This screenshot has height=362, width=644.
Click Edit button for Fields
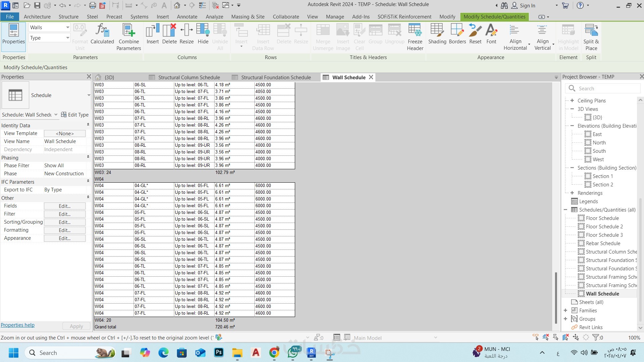coord(65,206)
